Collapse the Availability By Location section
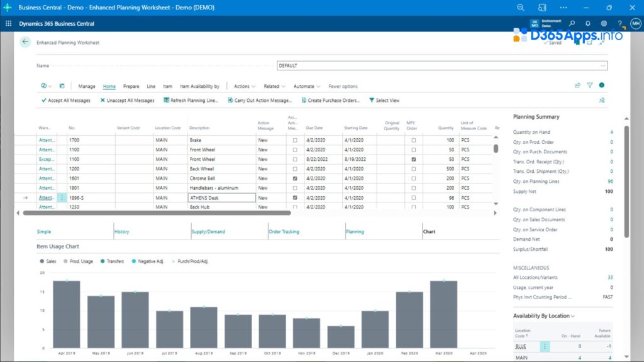The width and height of the screenshot is (644, 362). pos(544,315)
